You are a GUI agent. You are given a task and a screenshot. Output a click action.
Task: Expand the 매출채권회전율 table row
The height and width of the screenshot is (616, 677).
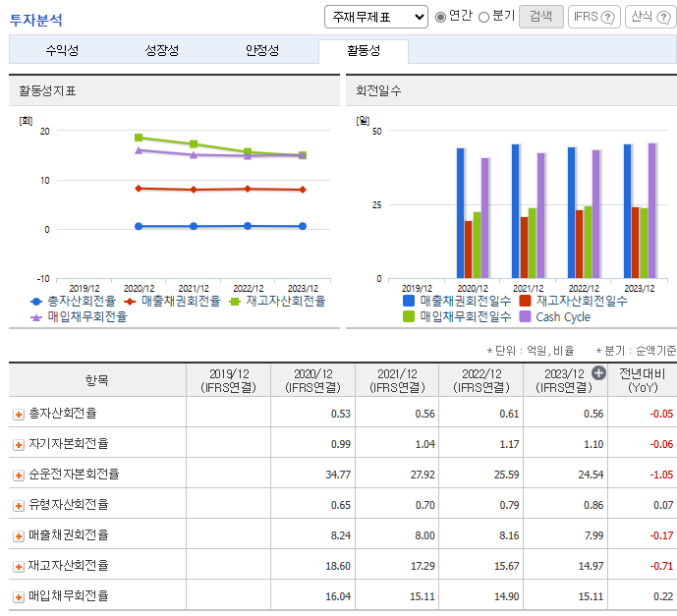pos(18,536)
